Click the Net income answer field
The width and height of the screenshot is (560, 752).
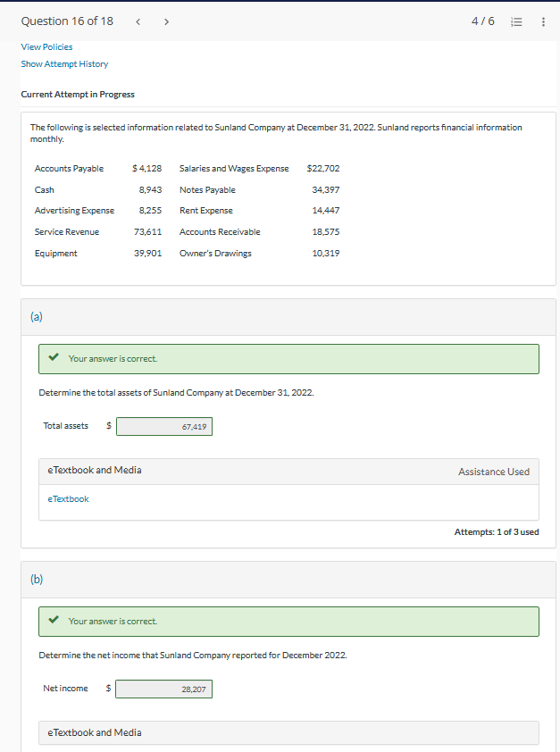coord(163,689)
